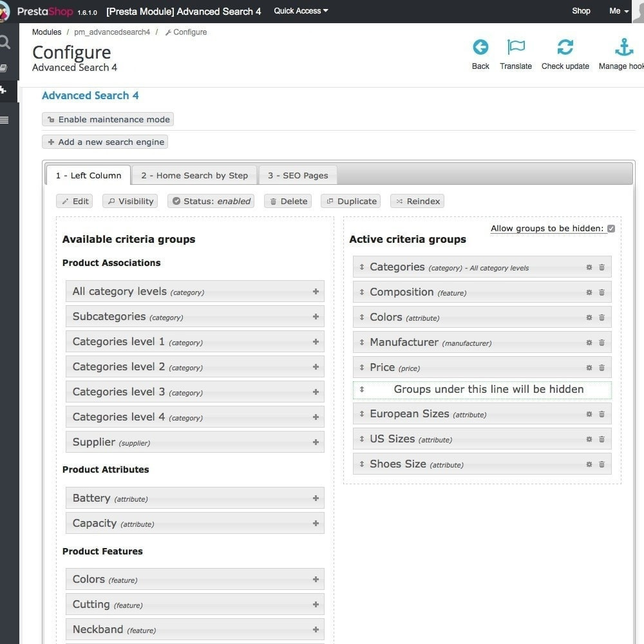Add Neckband feature with plus icon
Image resolution: width=644 pixels, height=644 pixels.
(316, 629)
